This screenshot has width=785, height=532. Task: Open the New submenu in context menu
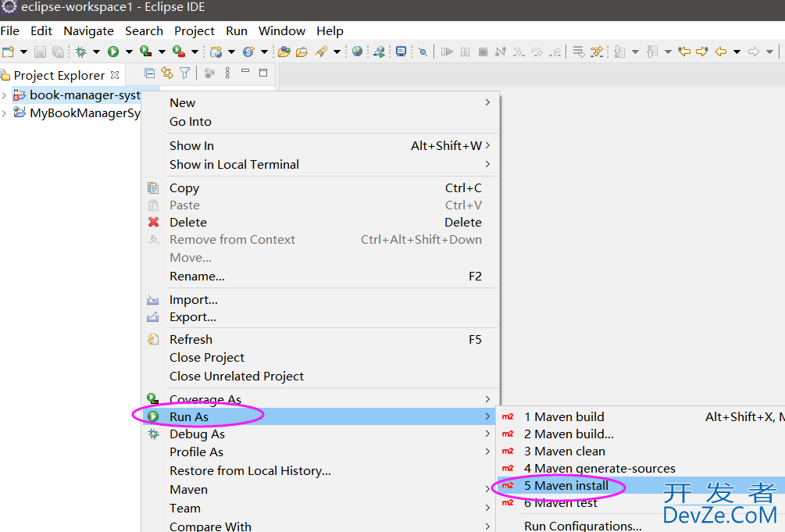click(x=320, y=102)
